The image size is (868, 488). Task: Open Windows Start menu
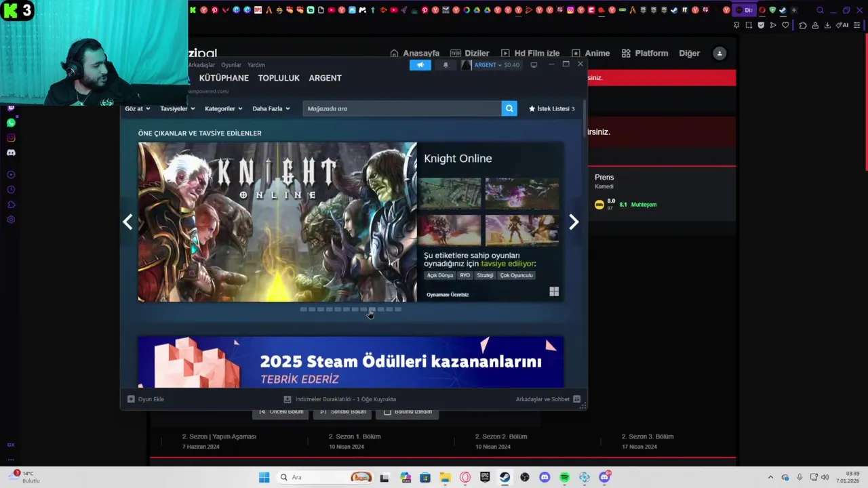(x=264, y=477)
